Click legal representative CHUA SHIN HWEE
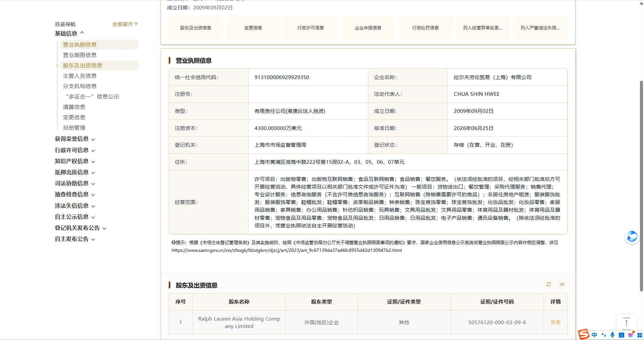The image size is (644, 340). pos(477,94)
